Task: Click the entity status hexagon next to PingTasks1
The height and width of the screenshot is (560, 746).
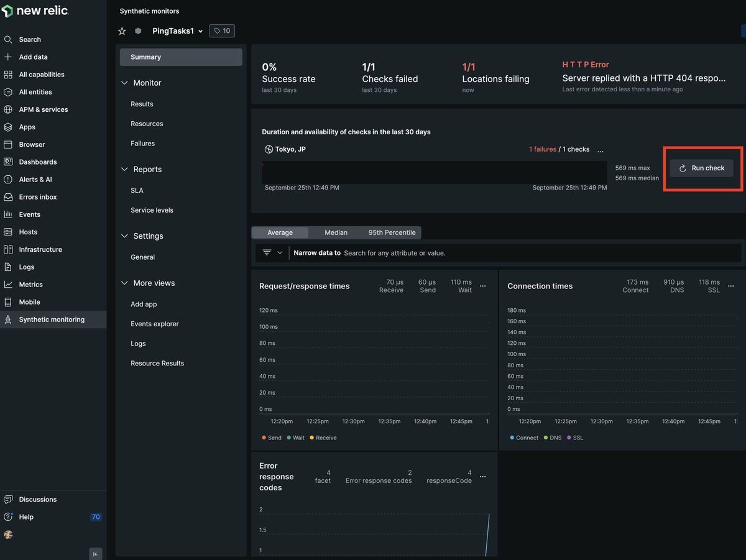Action: [138, 31]
